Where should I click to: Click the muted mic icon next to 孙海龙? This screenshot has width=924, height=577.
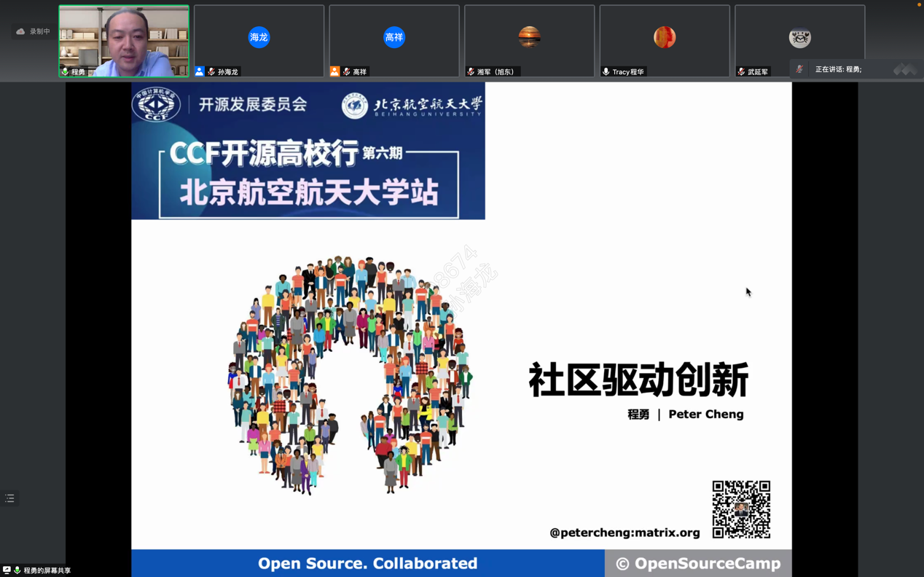[x=211, y=72]
